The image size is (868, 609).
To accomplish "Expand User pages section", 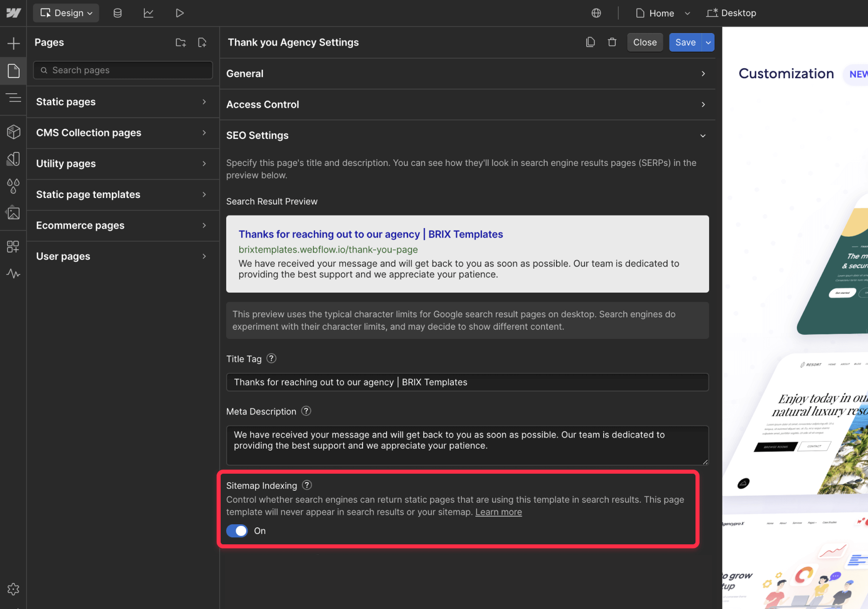I will (123, 257).
